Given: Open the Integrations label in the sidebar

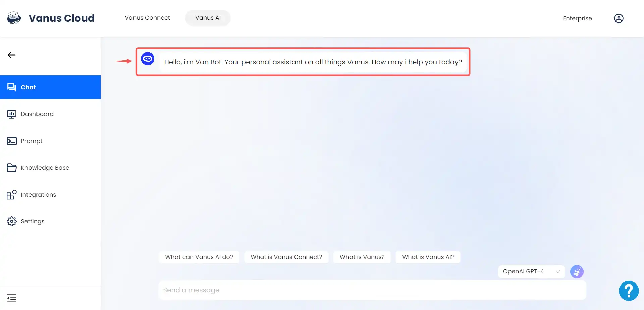Looking at the screenshot, I should (39, 195).
